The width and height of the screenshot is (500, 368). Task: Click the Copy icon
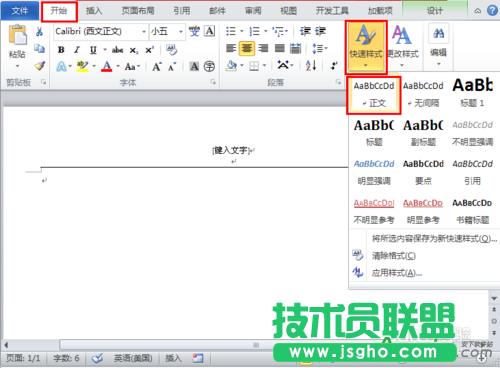(39, 49)
